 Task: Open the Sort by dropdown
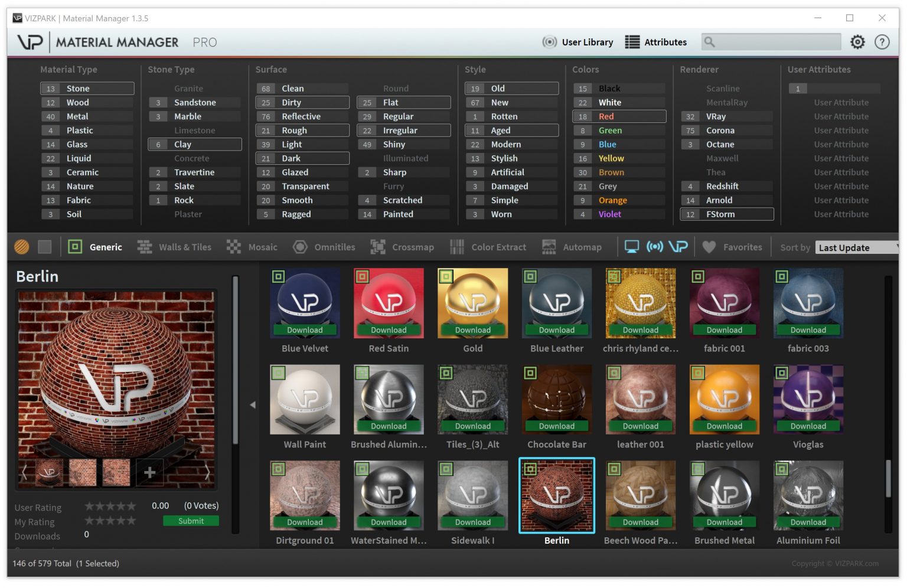[856, 247]
